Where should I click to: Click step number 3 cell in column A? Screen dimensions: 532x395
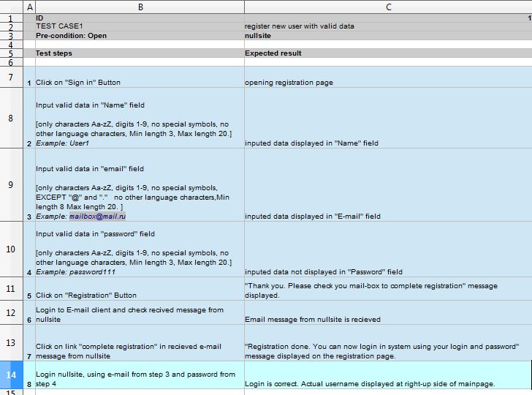coord(29,185)
